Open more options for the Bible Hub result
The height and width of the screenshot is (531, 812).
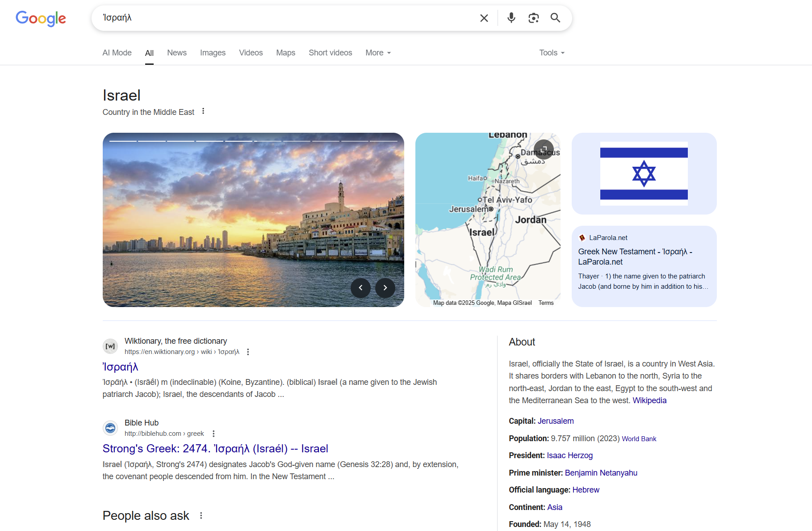pyautogui.click(x=213, y=434)
